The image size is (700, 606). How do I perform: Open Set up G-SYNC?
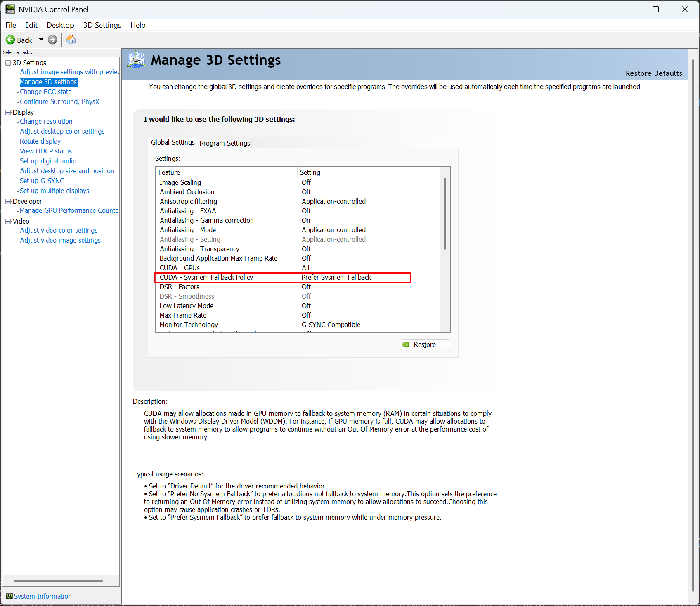pyautogui.click(x=42, y=181)
